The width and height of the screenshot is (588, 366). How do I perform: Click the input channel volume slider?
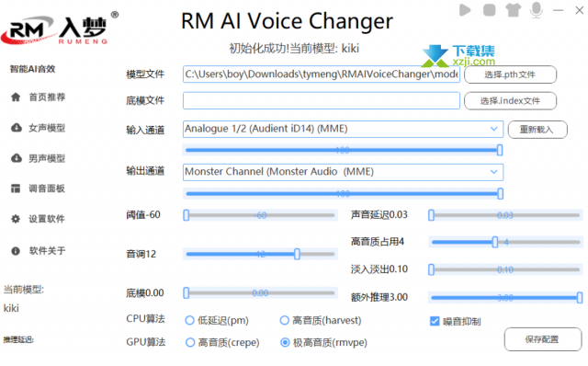[343, 150]
